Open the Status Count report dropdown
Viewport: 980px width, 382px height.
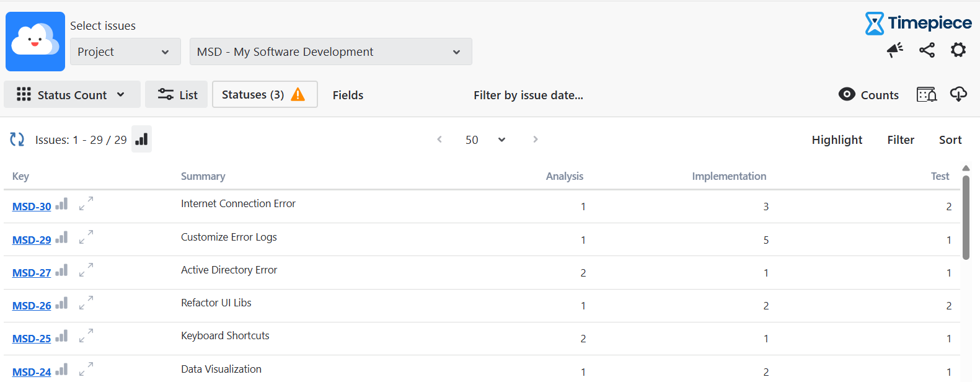click(x=72, y=94)
